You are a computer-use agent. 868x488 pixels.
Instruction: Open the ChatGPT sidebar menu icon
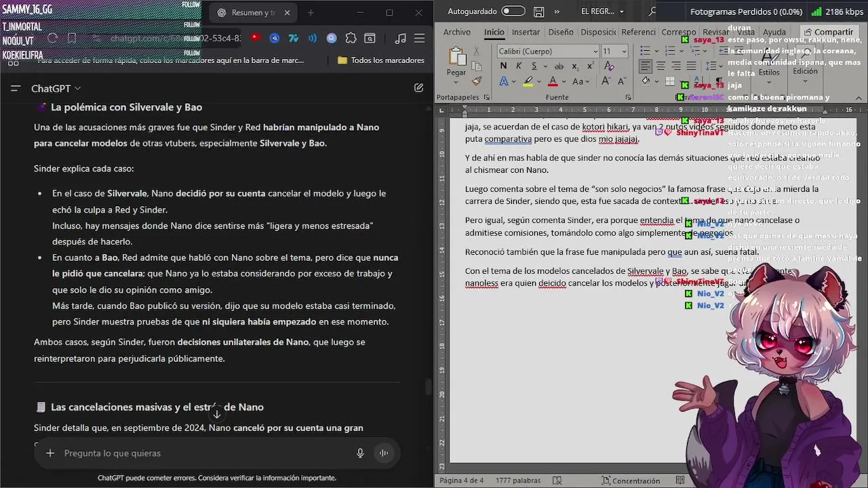pos(16,88)
